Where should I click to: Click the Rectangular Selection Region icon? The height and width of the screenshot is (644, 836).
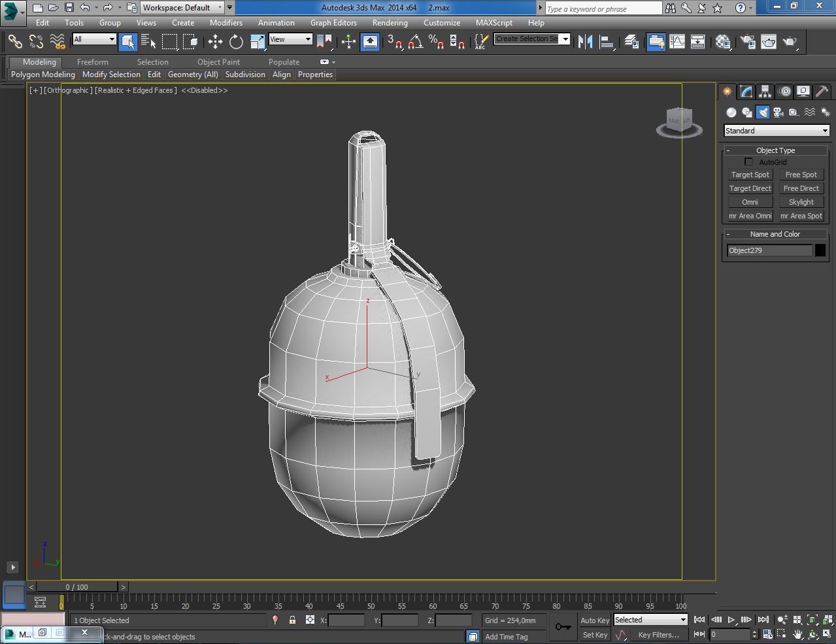coord(169,42)
